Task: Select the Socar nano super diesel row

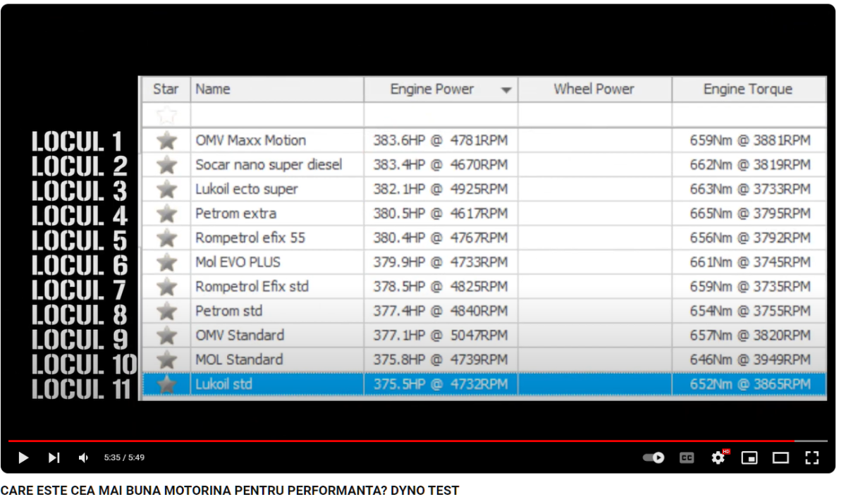Action: [x=269, y=165]
